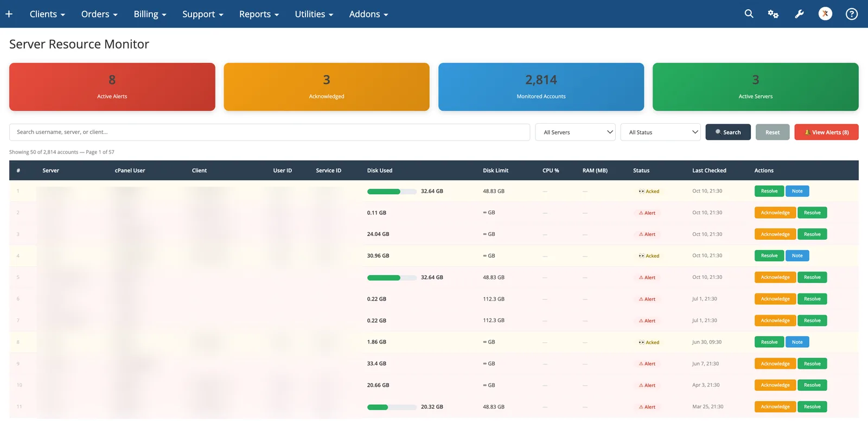This screenshot has height=421, width=868.
Task: Acknowledge the alert in row 5
Action: point(775,277)
